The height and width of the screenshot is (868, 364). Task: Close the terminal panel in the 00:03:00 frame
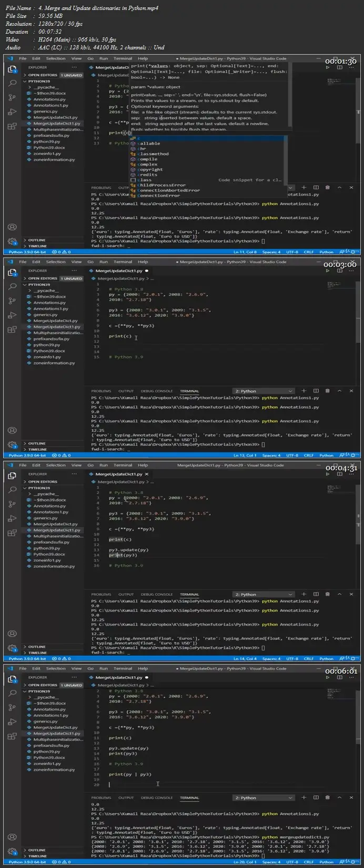coord(351,391)
